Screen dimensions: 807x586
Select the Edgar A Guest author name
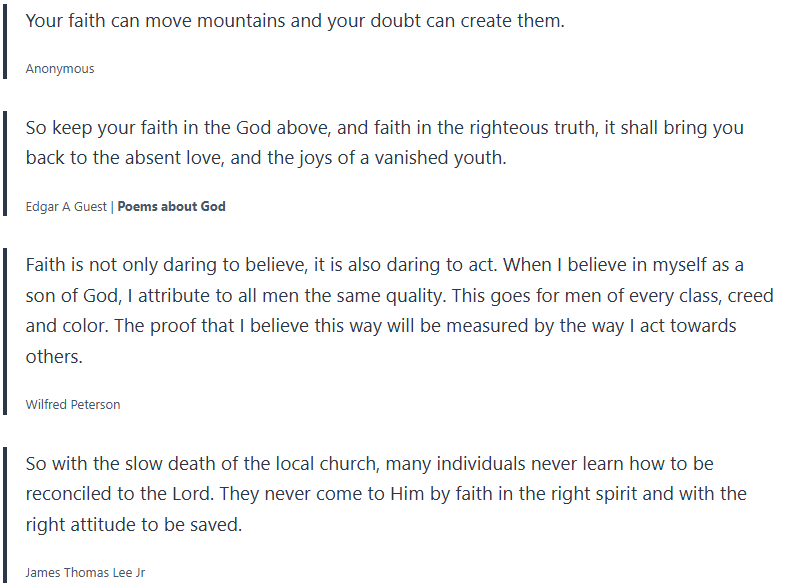[67, 207]
